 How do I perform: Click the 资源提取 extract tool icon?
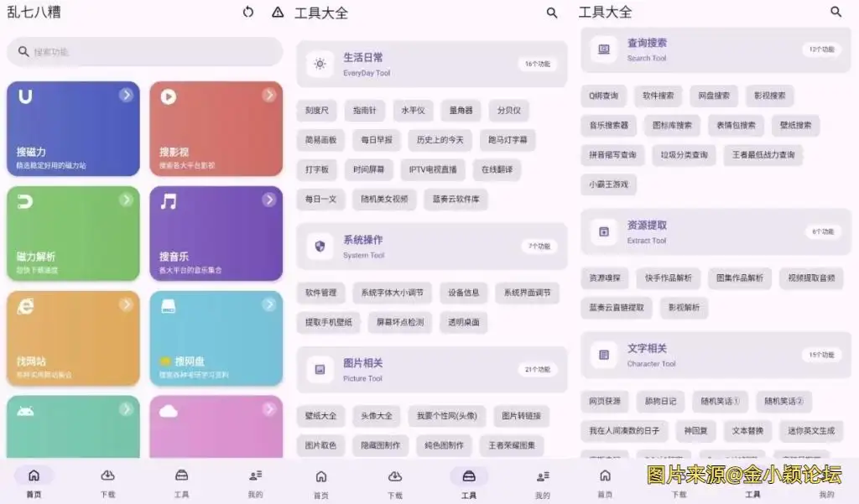pos(602,232)
